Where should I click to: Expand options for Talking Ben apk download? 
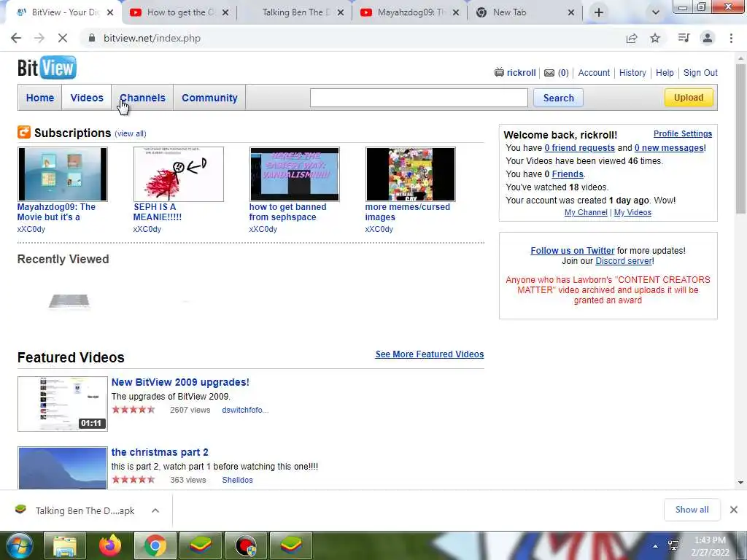click(155, 510)
